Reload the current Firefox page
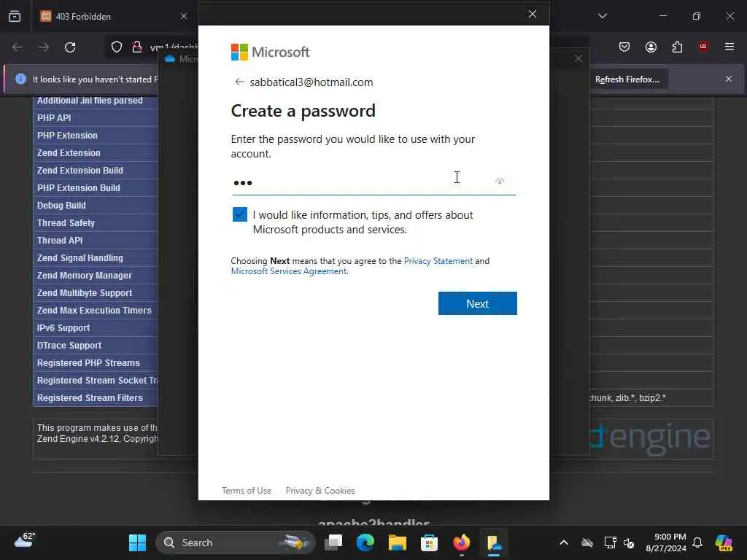The width and height of the screenshot is (747, 560). tap(70, 47)
